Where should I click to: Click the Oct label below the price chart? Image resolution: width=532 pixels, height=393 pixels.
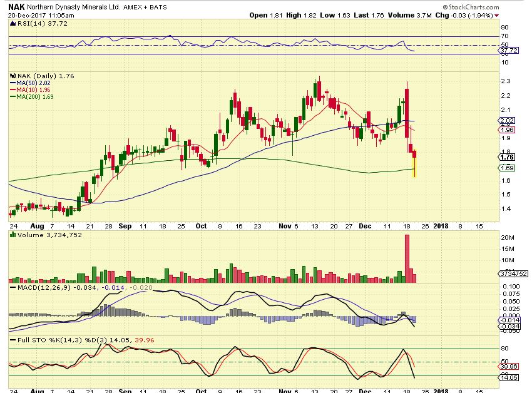click(x=201, y=226)
